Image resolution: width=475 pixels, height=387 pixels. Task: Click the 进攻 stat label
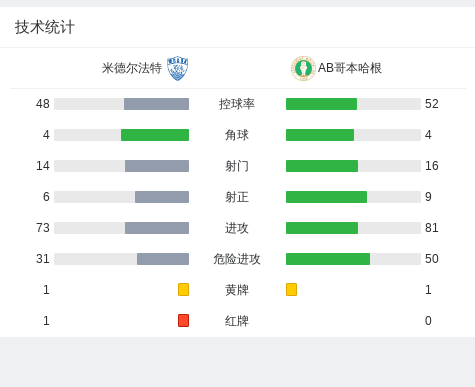point(237,228)
